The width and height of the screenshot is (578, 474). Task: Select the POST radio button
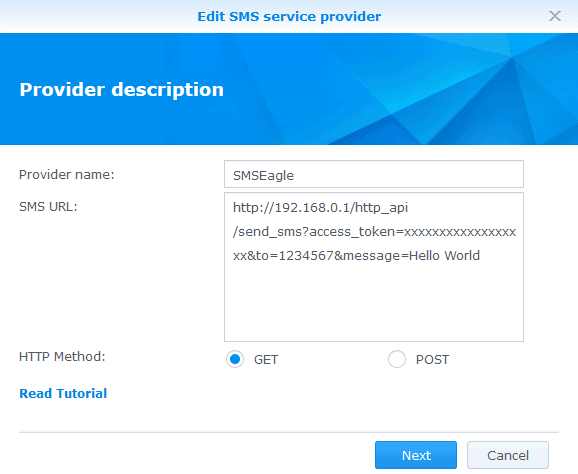pos(397,359)
